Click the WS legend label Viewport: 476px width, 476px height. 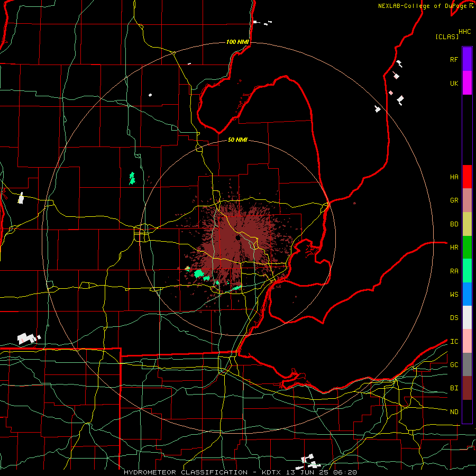(454, 294)
